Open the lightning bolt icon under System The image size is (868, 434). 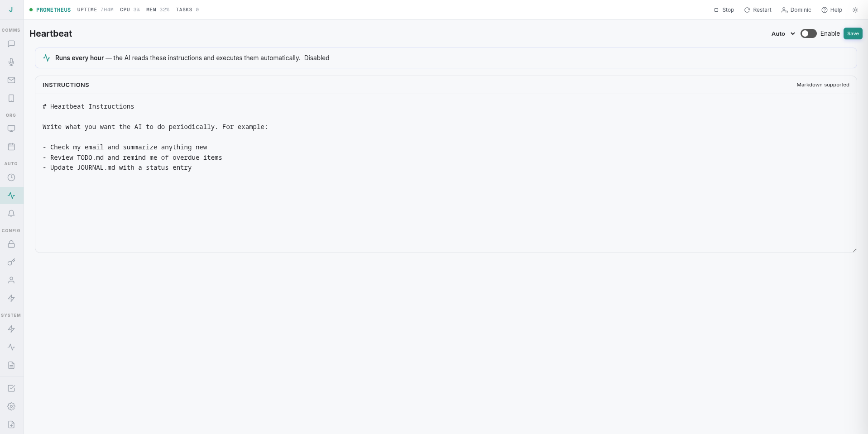point(11,329)
